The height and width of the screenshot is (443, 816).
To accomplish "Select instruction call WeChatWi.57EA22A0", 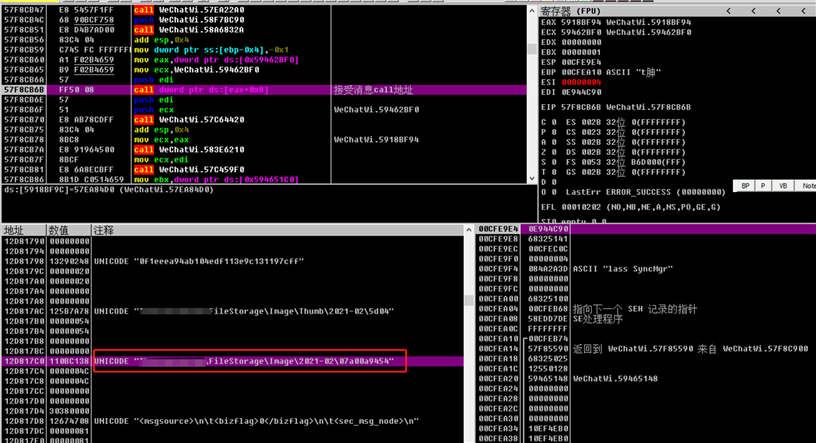I will point(189,10).
